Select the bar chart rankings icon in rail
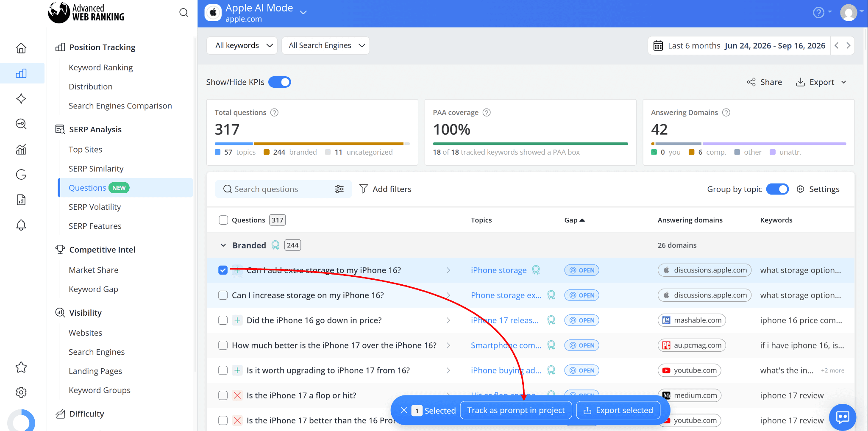 click(x=21, y=73)
